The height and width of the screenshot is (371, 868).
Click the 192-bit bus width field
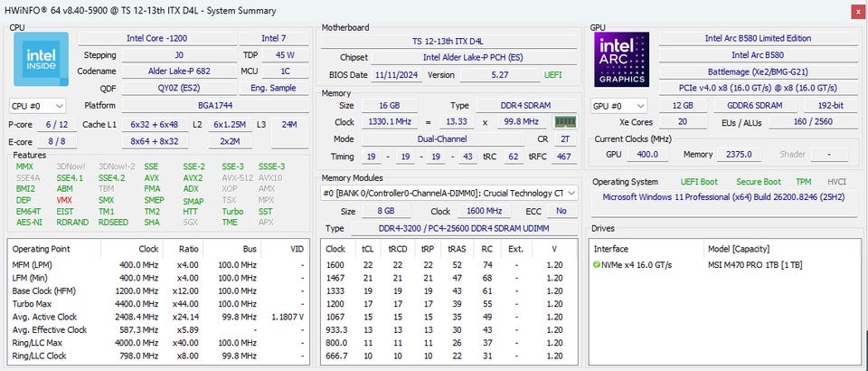click(830, 106)
